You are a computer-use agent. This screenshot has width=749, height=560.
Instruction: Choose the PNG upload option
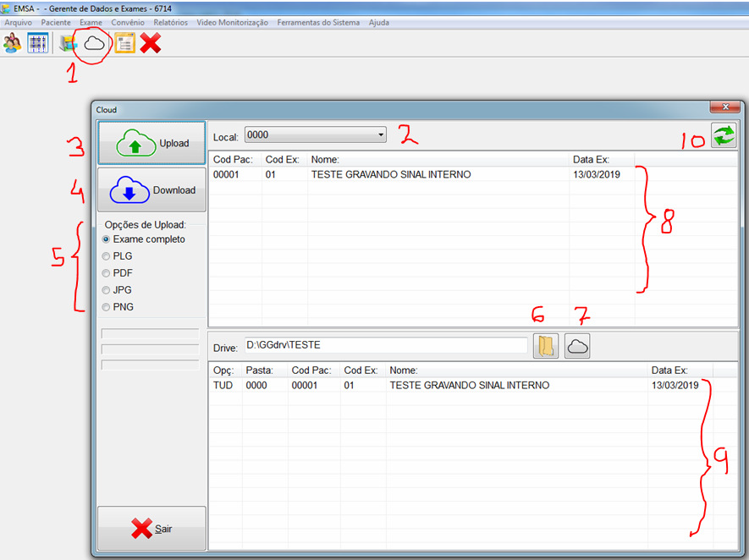point(106,307)
